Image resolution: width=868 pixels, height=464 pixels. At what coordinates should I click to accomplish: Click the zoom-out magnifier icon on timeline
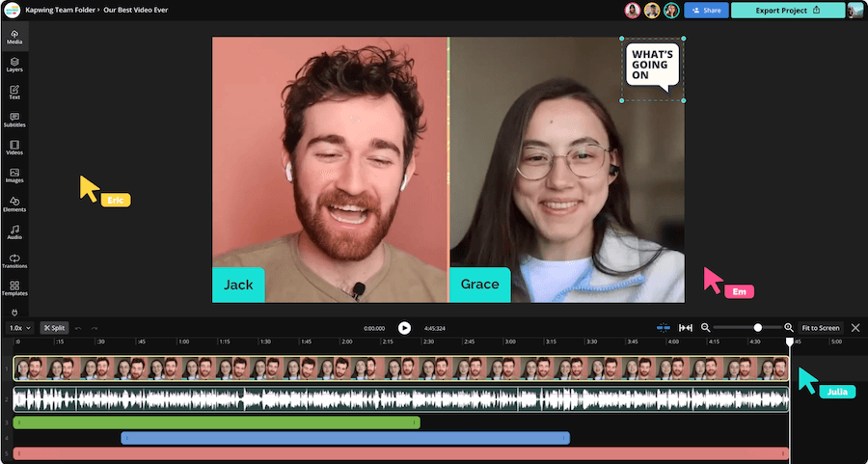(x=706, y=328)
